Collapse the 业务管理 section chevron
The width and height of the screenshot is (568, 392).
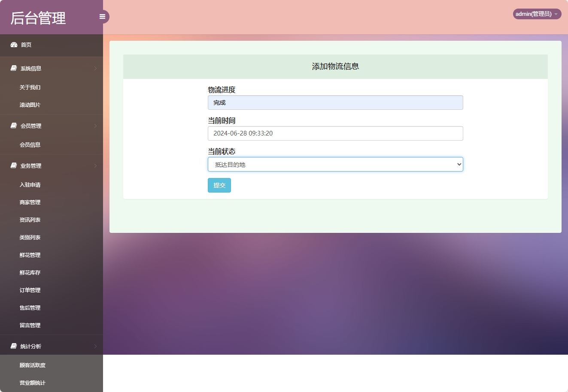point(95,166)
